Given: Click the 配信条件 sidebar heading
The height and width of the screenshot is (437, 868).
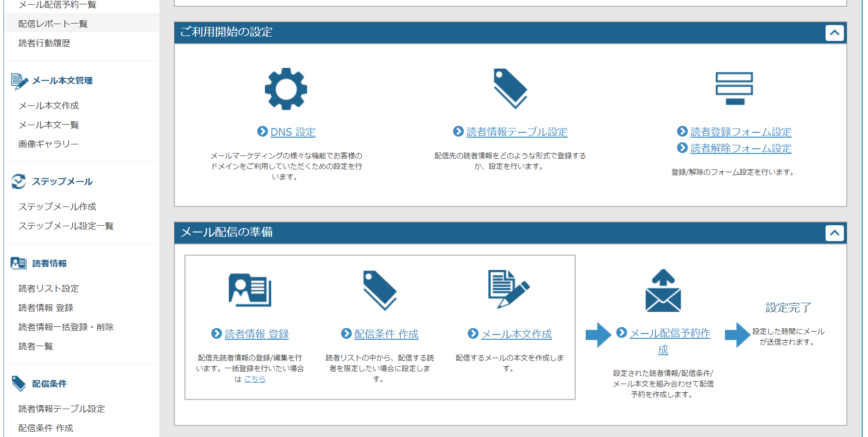Looking at the screenshot, I should (x=49, y=384).
